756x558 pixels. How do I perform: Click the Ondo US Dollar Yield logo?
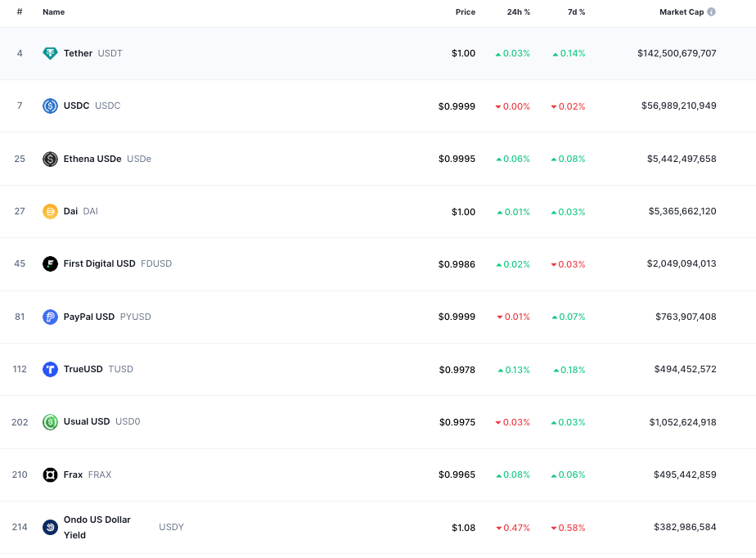click(50, 527)
